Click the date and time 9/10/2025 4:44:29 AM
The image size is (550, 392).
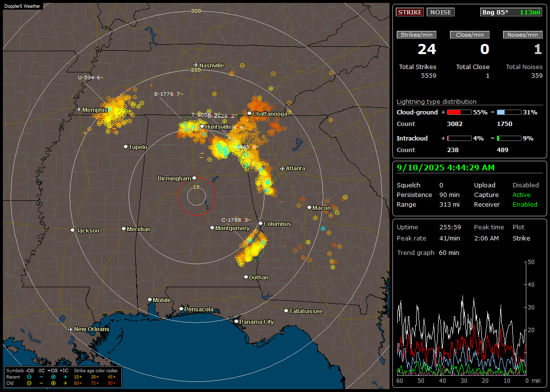(x=446, y=168)
